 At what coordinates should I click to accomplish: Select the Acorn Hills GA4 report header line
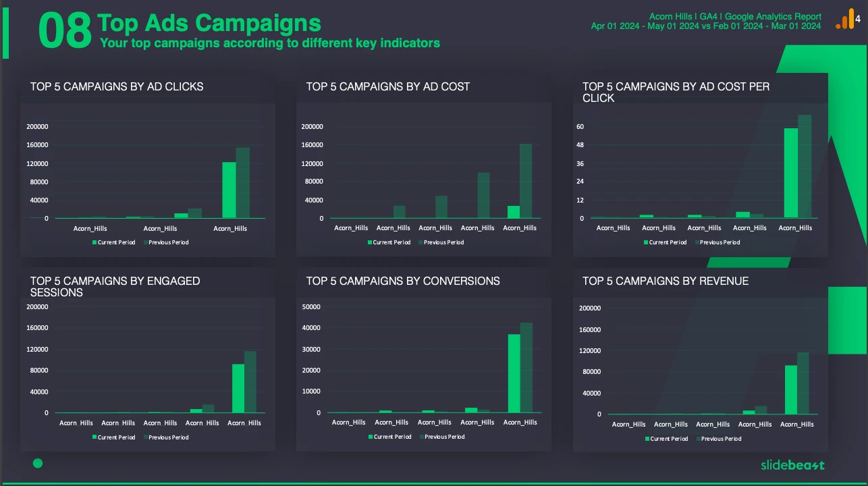pos(735,16)
